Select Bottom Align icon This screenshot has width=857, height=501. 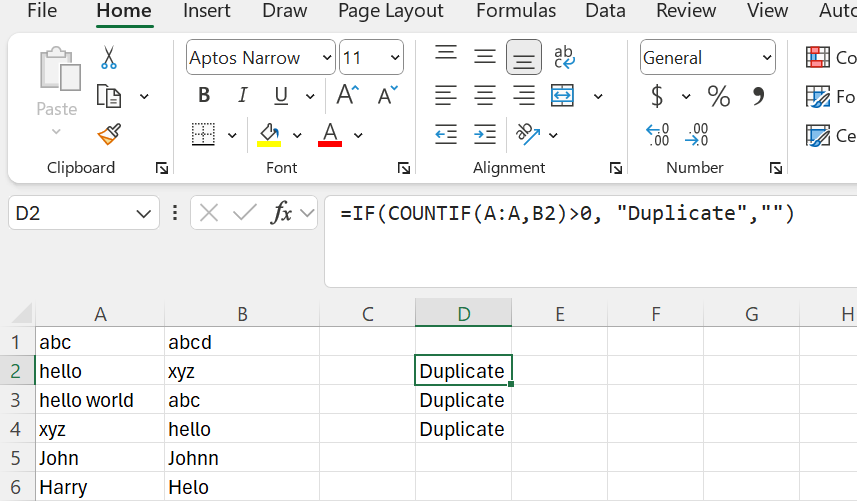click(x=524, y=57)
